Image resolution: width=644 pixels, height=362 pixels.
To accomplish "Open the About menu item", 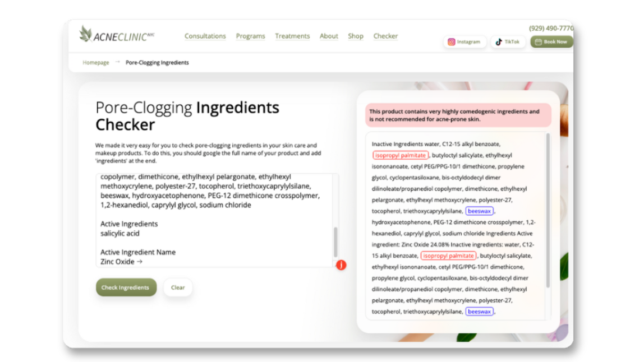I will 329,36.
